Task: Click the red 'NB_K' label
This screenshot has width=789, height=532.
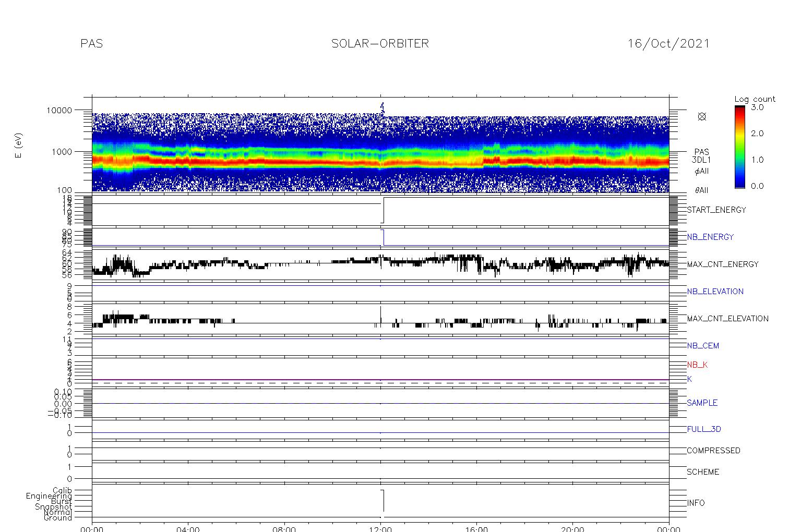Action: (x=697, y=365)
